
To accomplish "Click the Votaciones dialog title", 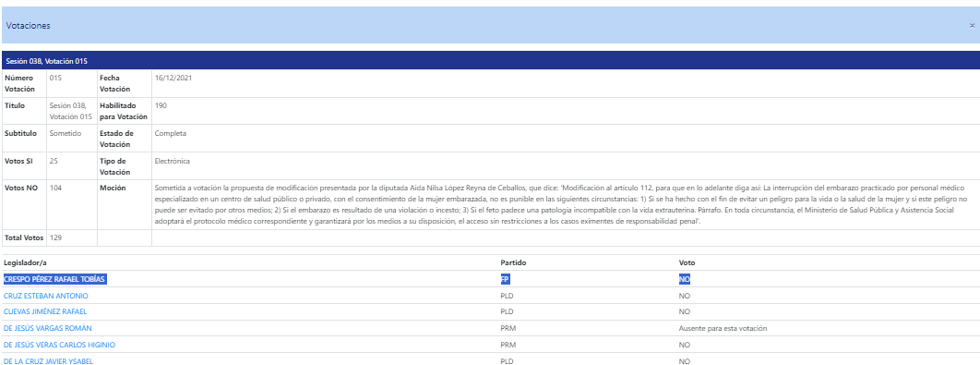I will click(x=28, y=26).
